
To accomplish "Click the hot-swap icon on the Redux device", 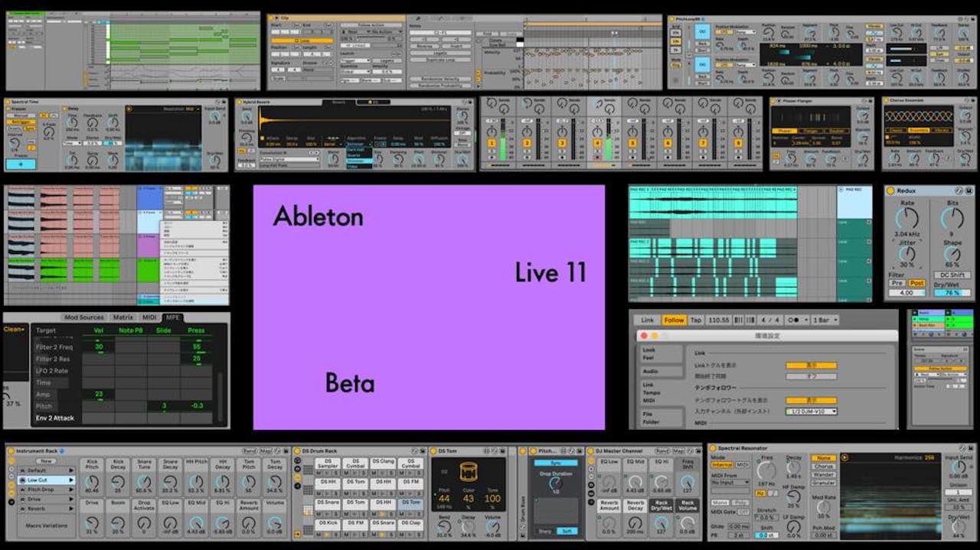I will pyautogui.click(x=959, y=190).
